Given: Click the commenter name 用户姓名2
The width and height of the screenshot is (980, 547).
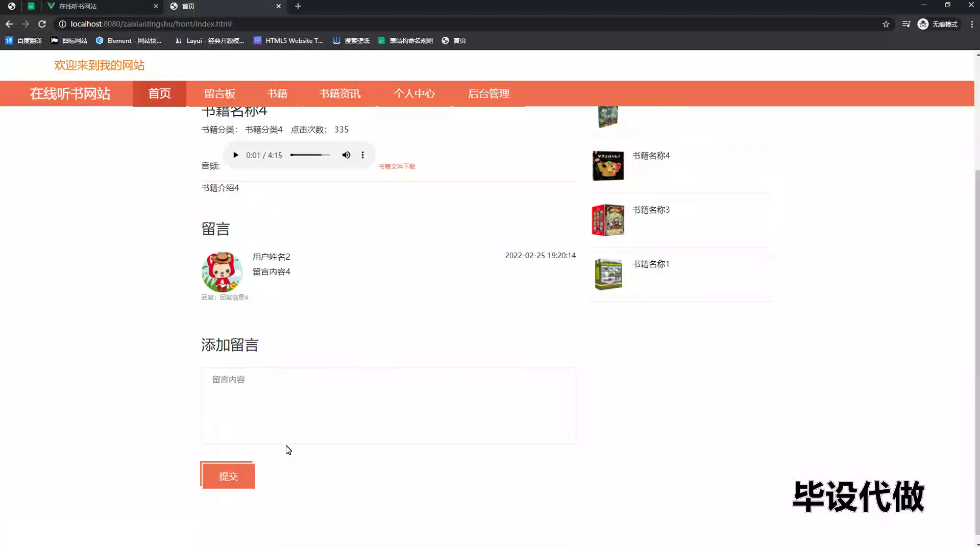Looking at the screenshot, I should coord(272,257).
